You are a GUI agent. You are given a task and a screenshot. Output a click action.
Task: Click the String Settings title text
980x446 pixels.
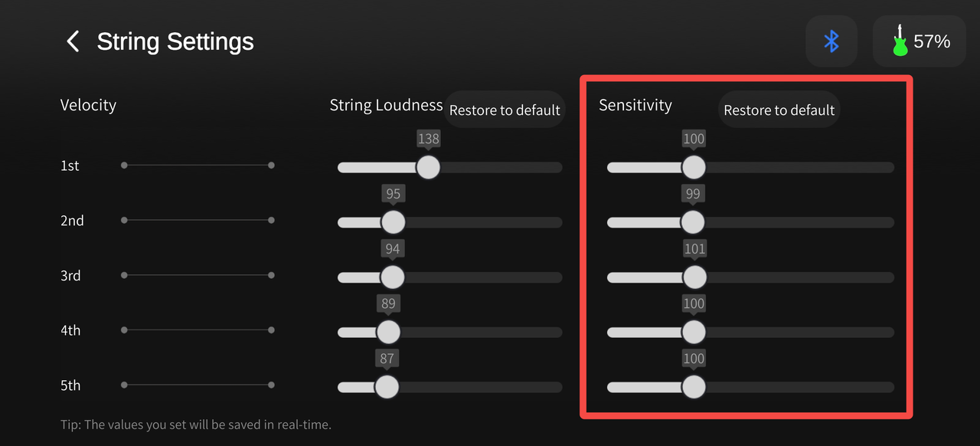click(175, 41)
